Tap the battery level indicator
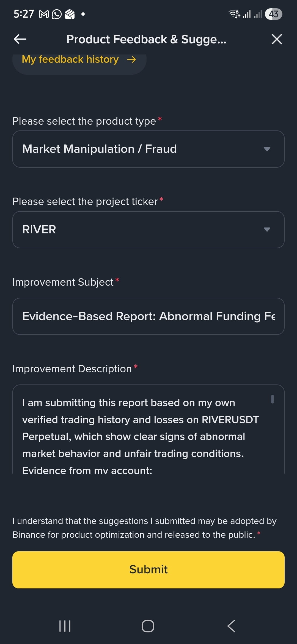 coord(273,14)
